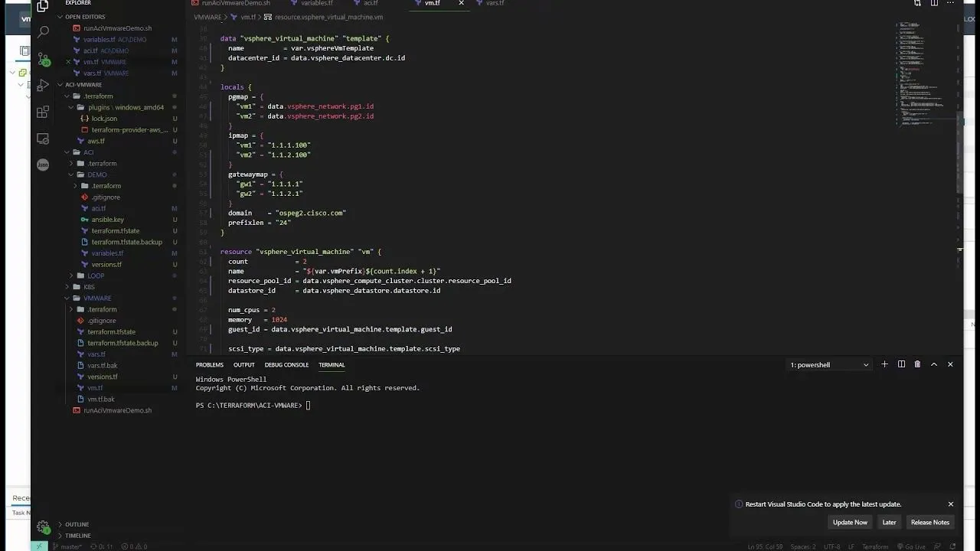Split the terminal using the split icon

click(x=900, y=364)
